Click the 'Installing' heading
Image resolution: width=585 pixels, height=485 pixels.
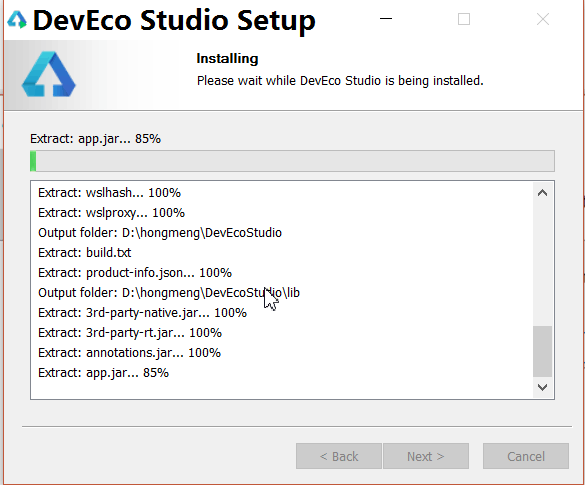227,59
